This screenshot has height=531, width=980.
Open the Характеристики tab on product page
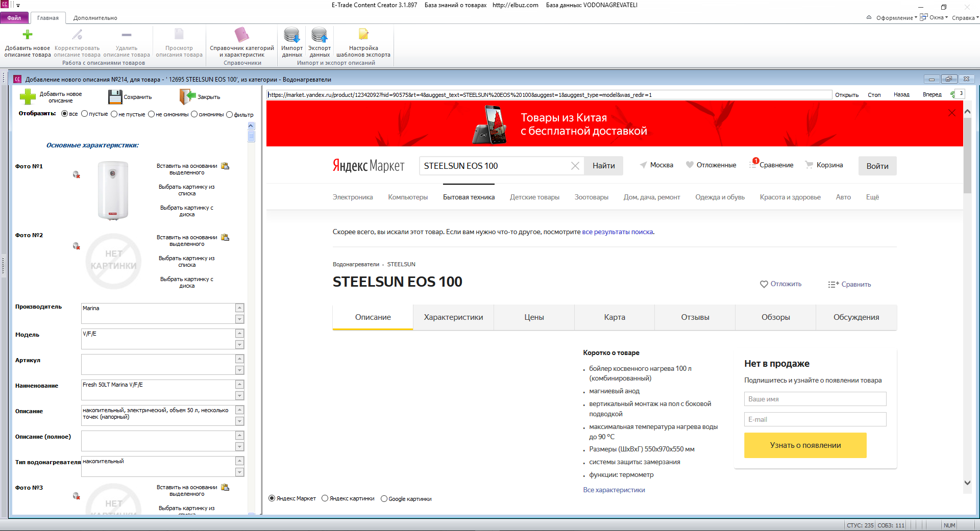pos(453,317)
